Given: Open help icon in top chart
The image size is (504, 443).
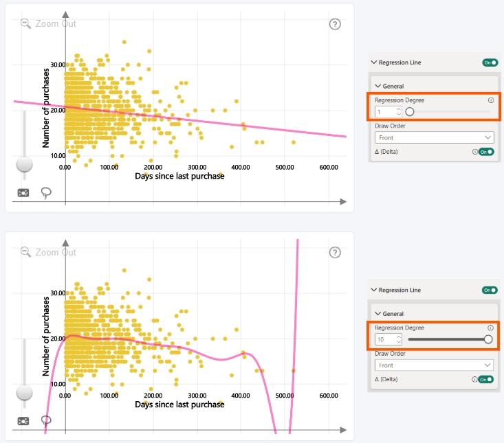Looking at the screenshot, I should pos(335,24).
